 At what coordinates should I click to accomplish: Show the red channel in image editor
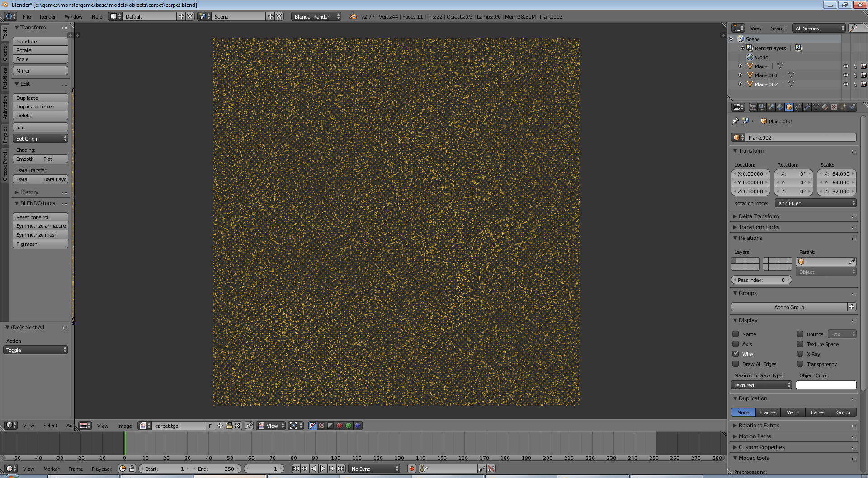(x=340, y=426)
